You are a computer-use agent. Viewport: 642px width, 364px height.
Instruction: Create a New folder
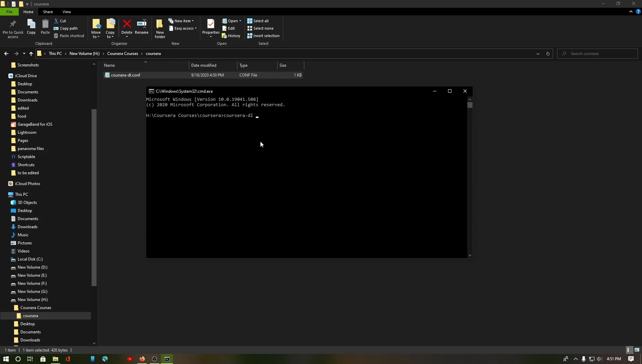[160, 29]
